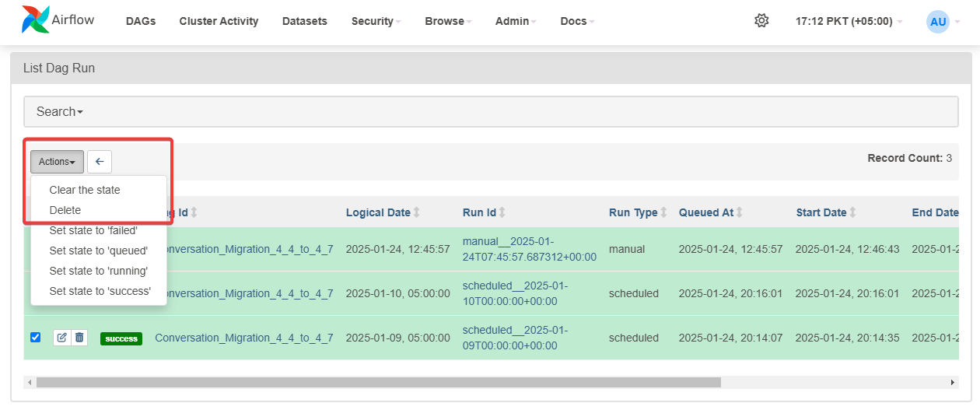Open the settings gear icon
The height and width of the screenshot is (410, 980).
pyautogui.click(x=761, y=21)
